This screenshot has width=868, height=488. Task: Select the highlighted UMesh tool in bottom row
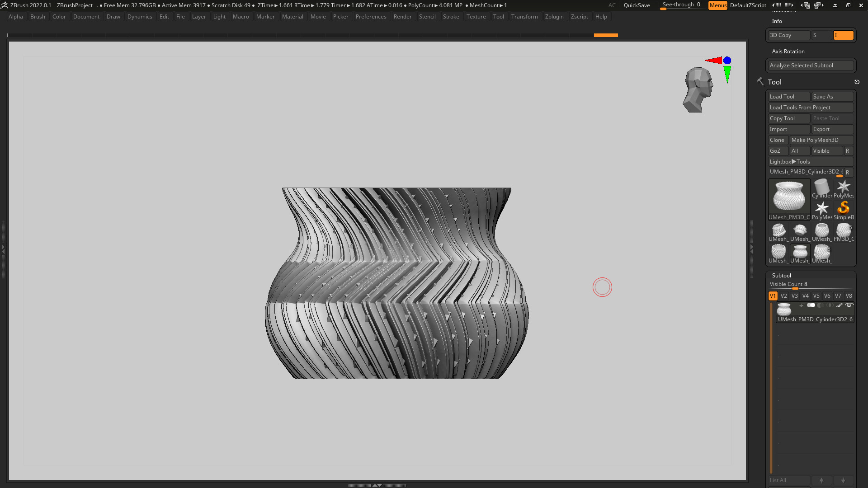tap(800, 253)
